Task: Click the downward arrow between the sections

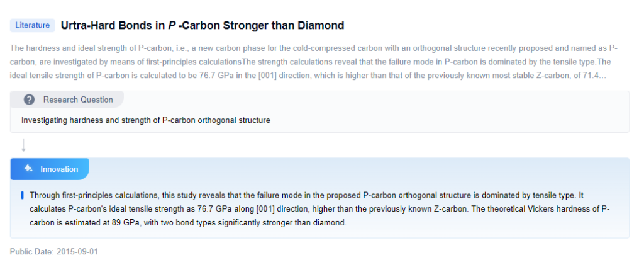Action: [23, 145]
